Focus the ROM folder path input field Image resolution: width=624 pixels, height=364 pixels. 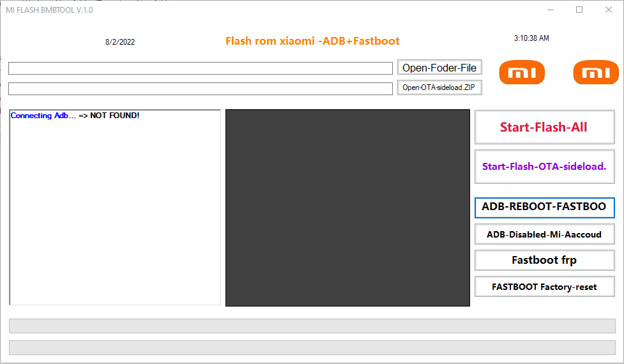[201, 68]
